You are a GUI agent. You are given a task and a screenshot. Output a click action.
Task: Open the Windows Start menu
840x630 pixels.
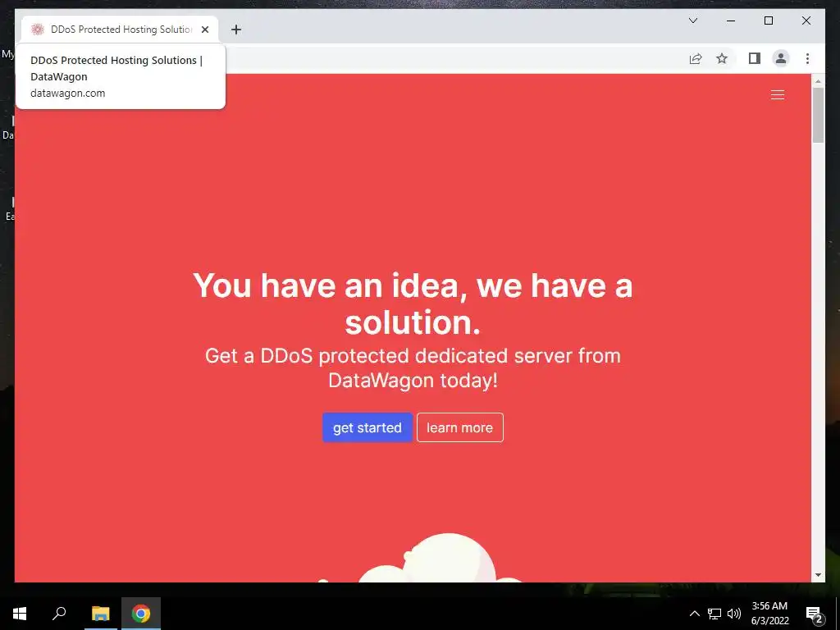pos(20,614)
